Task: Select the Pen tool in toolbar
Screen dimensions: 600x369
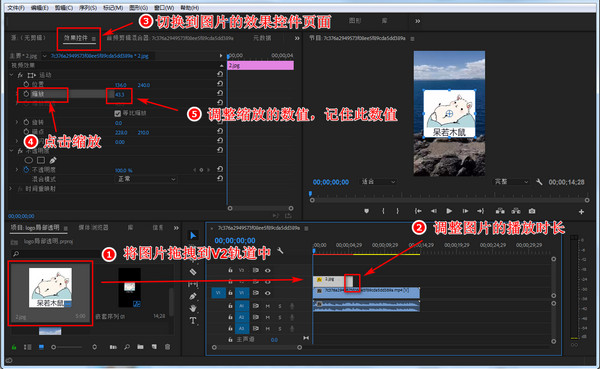Action: [193, 296]
